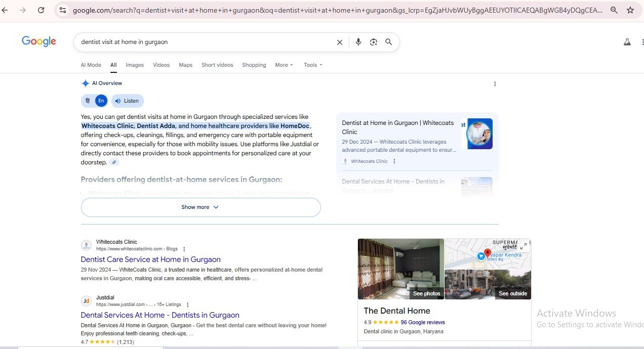Open AI Overview three-dot options

tap(495, 84)
